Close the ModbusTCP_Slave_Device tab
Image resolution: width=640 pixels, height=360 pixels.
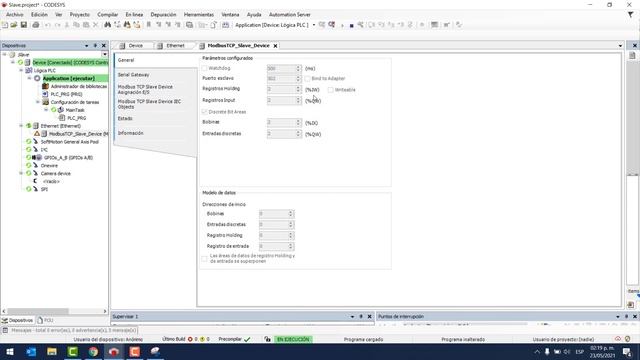(x=276, y=46)
